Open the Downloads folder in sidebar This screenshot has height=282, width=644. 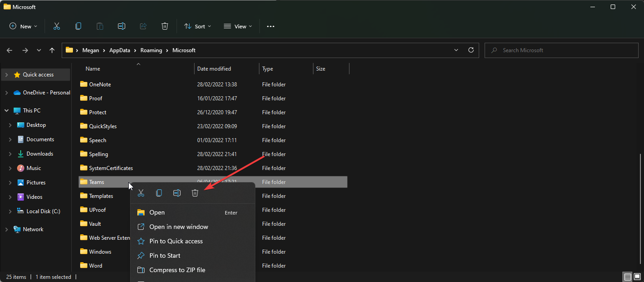40,154
